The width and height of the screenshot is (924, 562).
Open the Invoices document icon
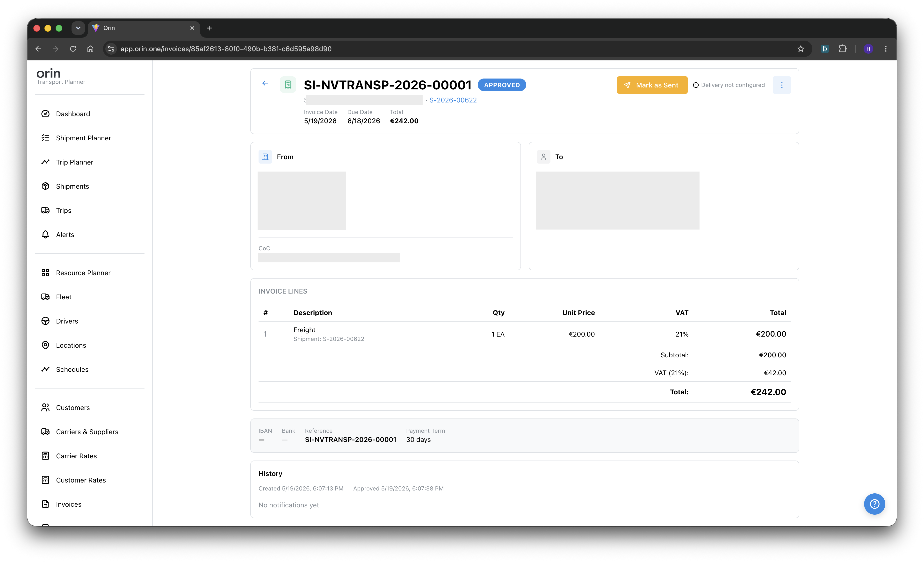[x=45, y=504]
